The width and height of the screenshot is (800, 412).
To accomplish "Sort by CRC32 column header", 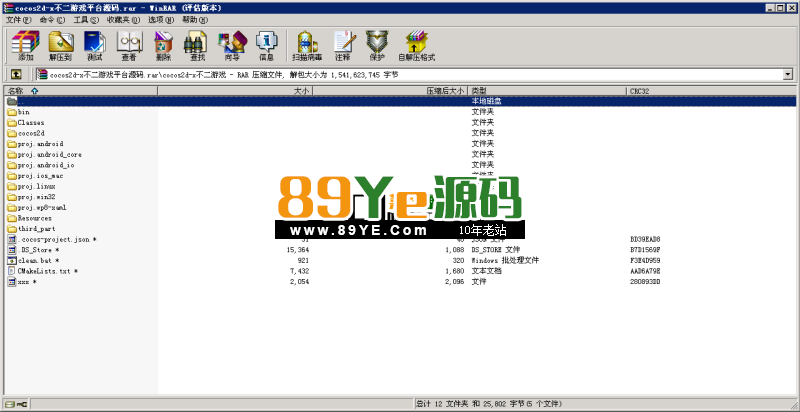I will click(711, 91).
